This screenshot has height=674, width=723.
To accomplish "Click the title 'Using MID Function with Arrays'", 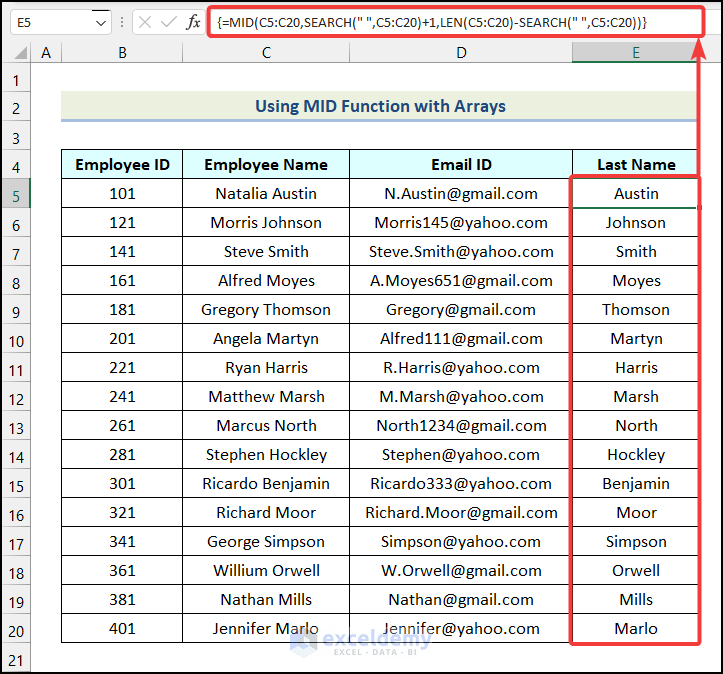I will (379, 106).
